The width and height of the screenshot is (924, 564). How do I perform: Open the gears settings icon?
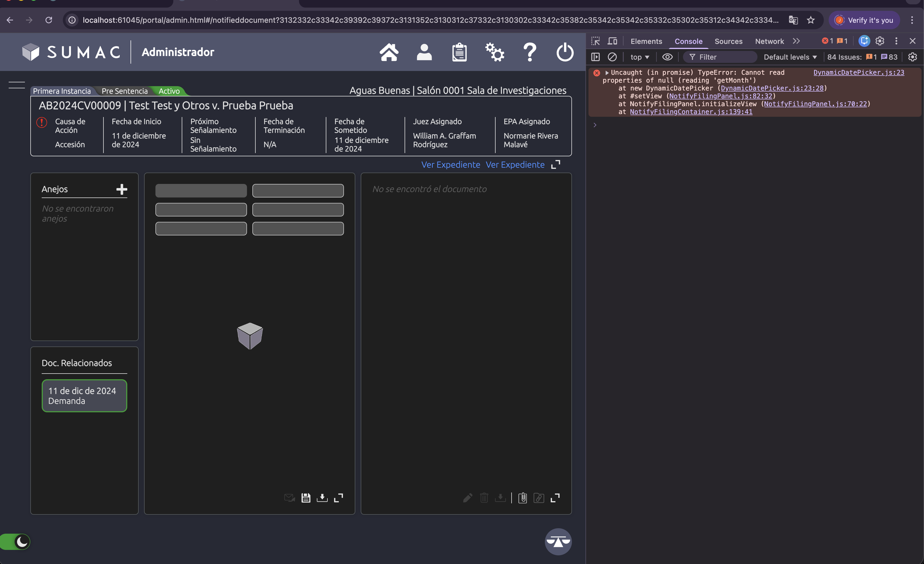(x=494, y=52)
